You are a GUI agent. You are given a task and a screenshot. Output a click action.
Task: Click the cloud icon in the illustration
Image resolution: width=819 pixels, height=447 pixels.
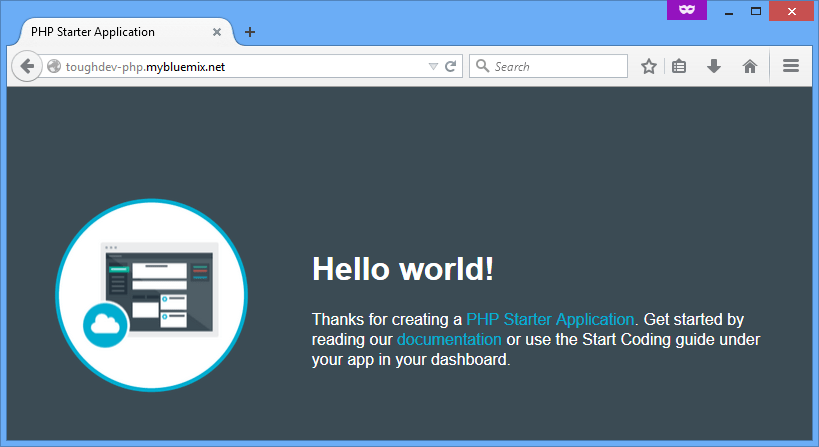click(106, 325)
